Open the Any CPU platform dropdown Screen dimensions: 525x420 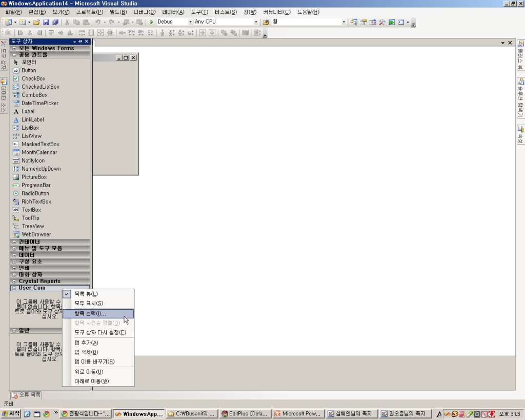click(x=256, y=22)
